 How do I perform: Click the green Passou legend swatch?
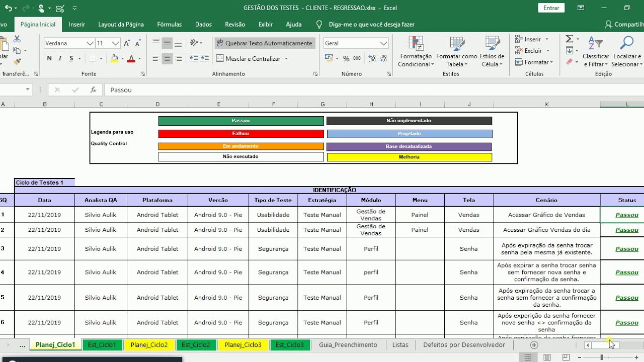pyautogui.click(x=241, y=121)
